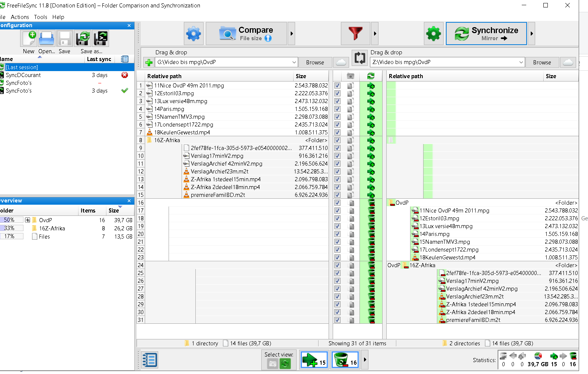
Task: Open the Help menu
Action: [x=58, y=17]
